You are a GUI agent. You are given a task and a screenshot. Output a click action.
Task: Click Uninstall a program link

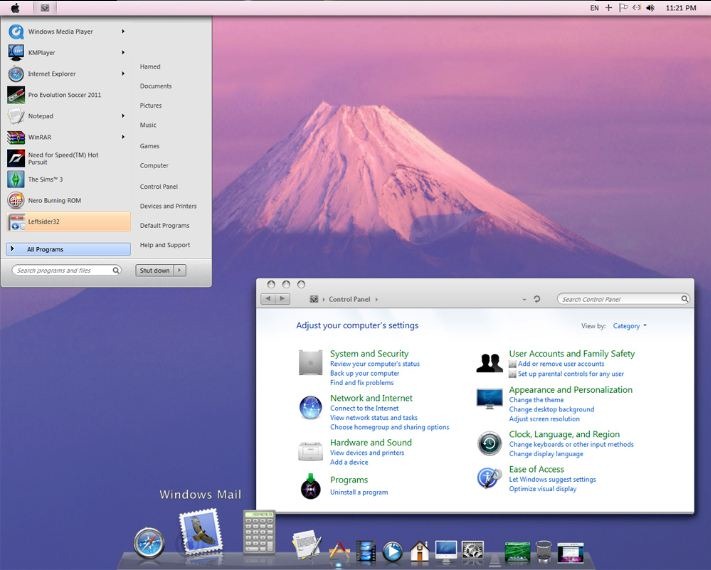[359, 492]
